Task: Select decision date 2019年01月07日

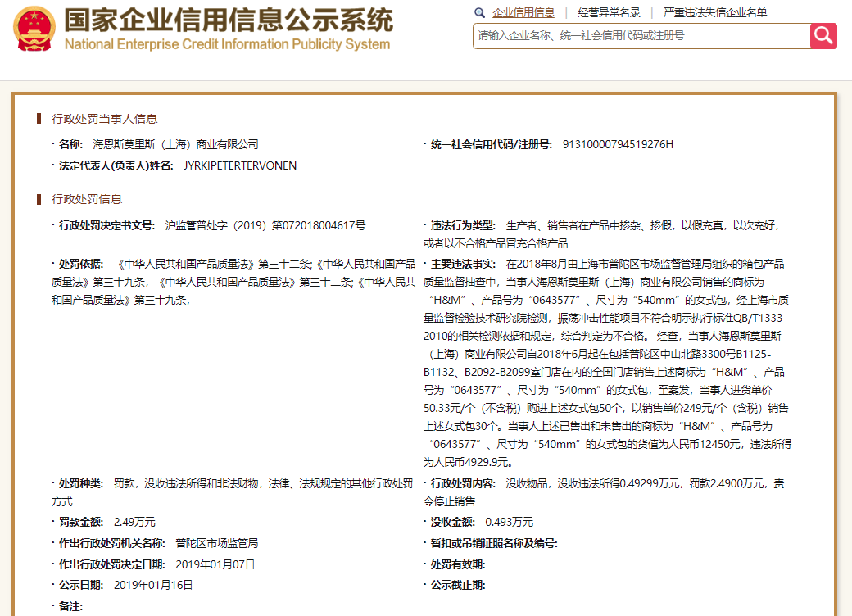Action: (x=215, y=564)
